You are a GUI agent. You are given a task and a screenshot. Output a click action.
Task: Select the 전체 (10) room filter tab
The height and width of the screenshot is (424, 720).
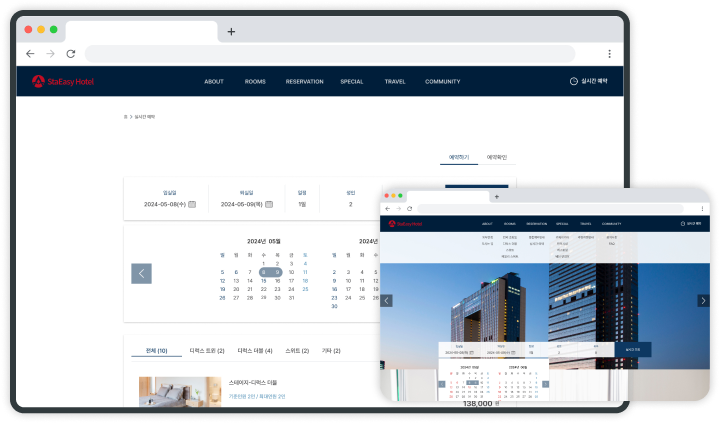pos(156,351)
